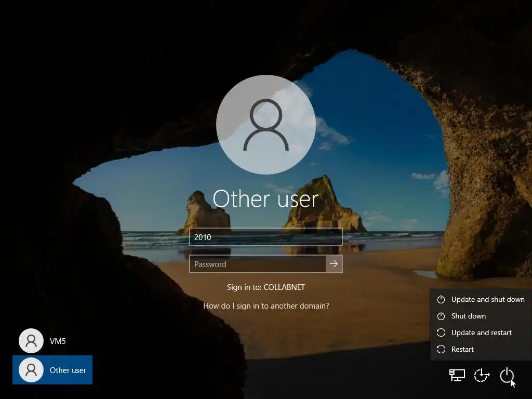Select the Other user account tile
The width and height of the screenshot is (532, 399).
coord(52,370)
